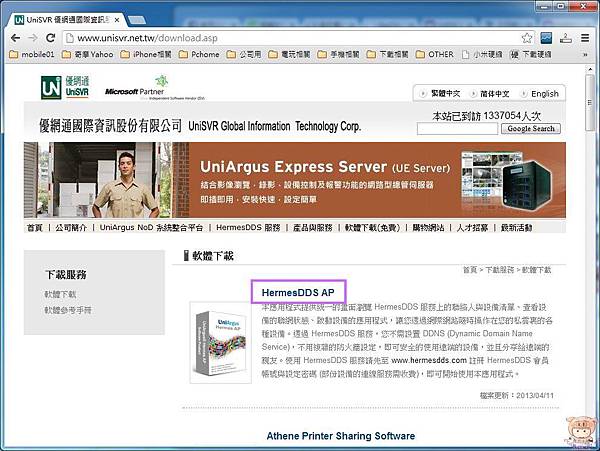Bookmark this page with the star icon
The image size is (600, 451).
[527, 38]
